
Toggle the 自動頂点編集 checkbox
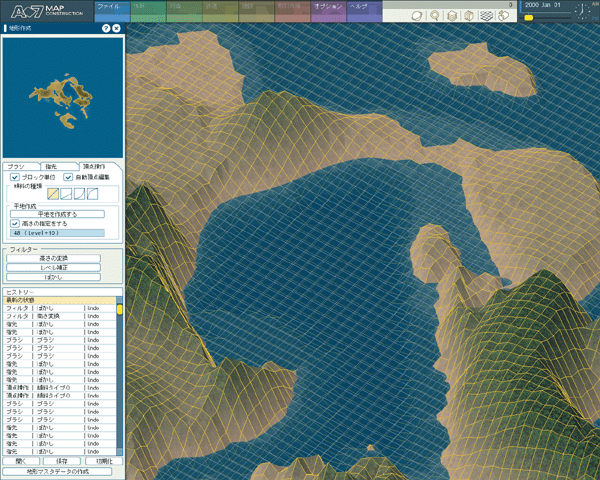pos(68,177)
